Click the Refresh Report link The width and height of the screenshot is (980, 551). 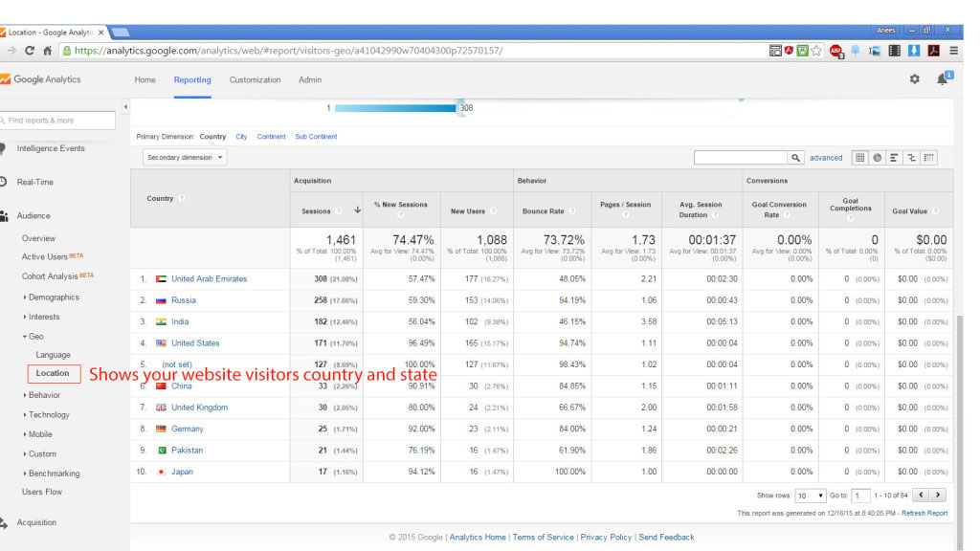click(x=924, y=513)
